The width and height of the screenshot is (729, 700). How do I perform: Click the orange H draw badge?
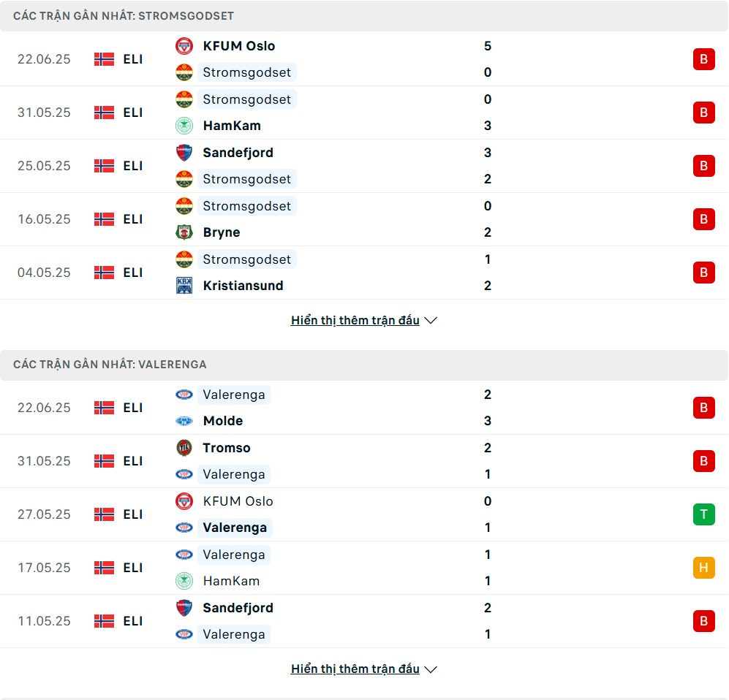(x=704, y=568)
